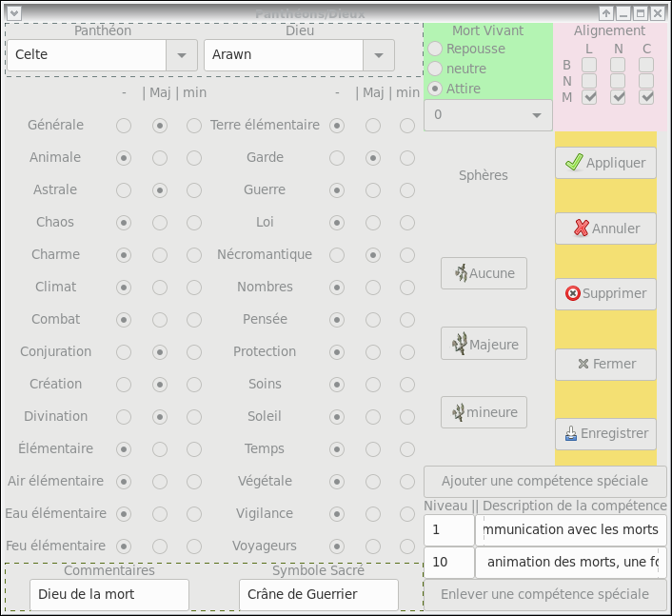Expand the Dieu dropdown showing Arawn
Screen dimensions: 672x616
(x=379, y=55)
